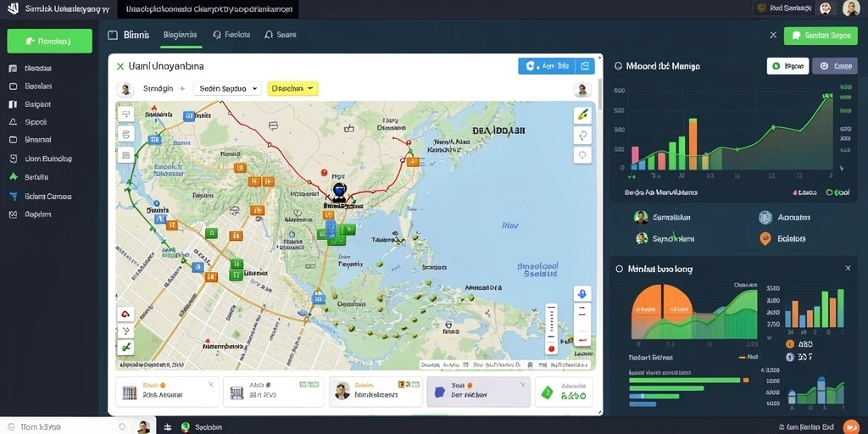Image resolution: width=868 pixels, height=434 pixels.
Task: Toggle the grey view button above the chart
Action: pos(834,66)
